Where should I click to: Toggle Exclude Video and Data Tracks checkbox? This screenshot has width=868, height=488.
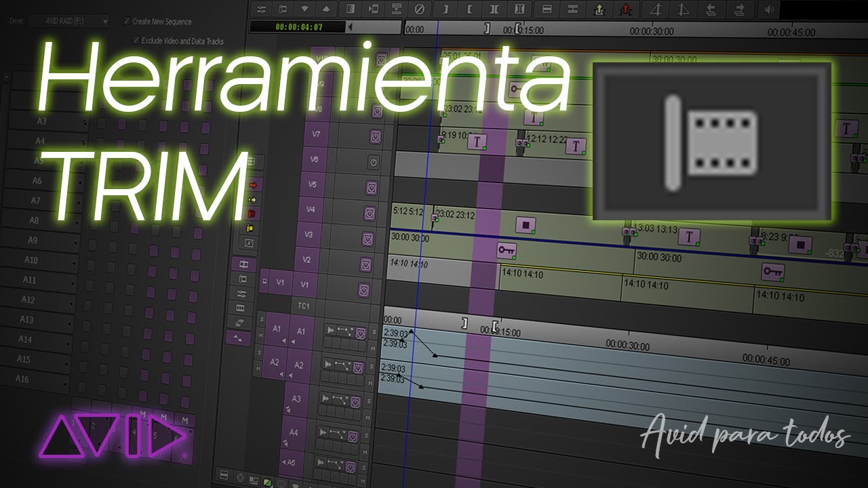pos(136,41)
